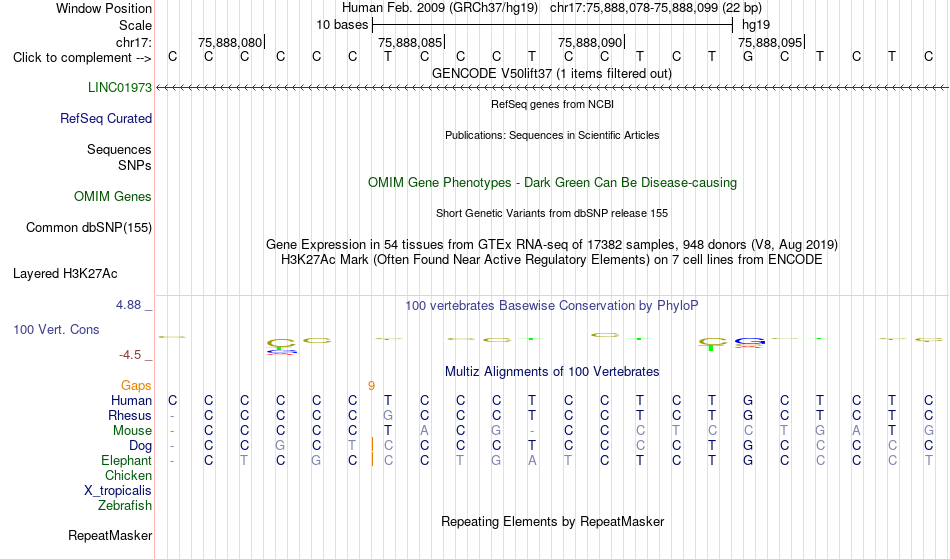Click the 'Click to complement -->' label
The width and height of the screenshot is (950, 559).
(x=82, y=58)
